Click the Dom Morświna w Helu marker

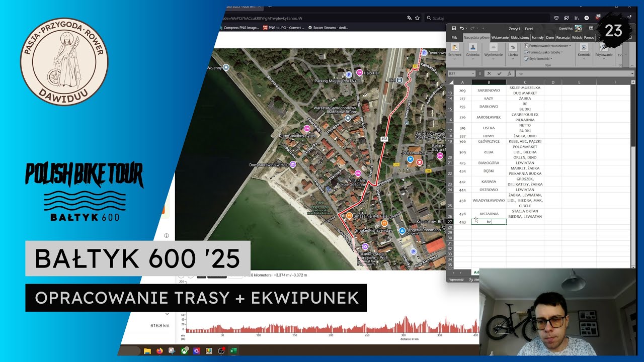(293, 164)
